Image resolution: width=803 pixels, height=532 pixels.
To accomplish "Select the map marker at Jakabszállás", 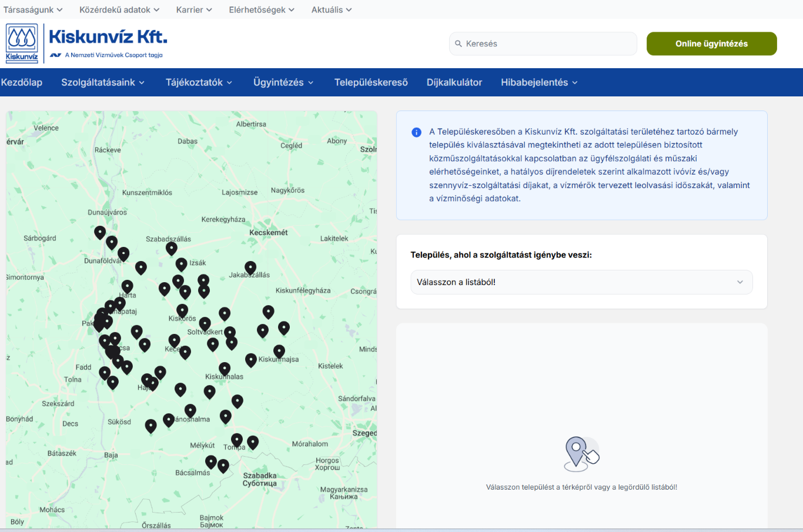I will point(250,268).
